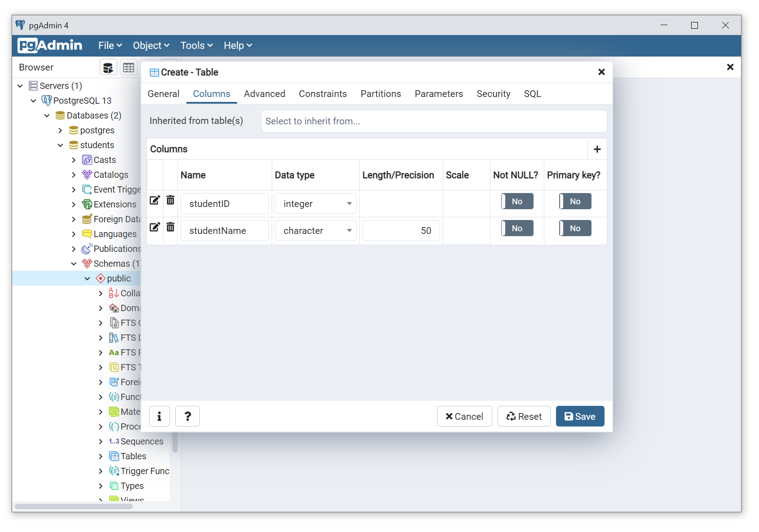Collapse the Schemas tree node
759x532 pixels.
[74, 264]
